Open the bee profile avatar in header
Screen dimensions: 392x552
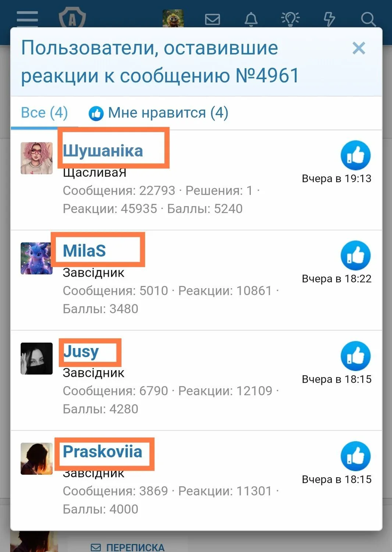point(173,18)
